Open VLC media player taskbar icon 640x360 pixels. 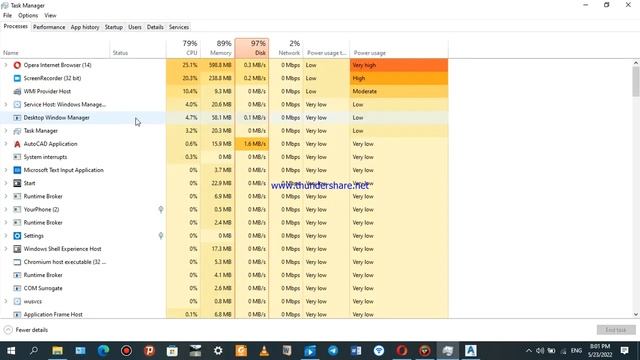tap(264, 351)
